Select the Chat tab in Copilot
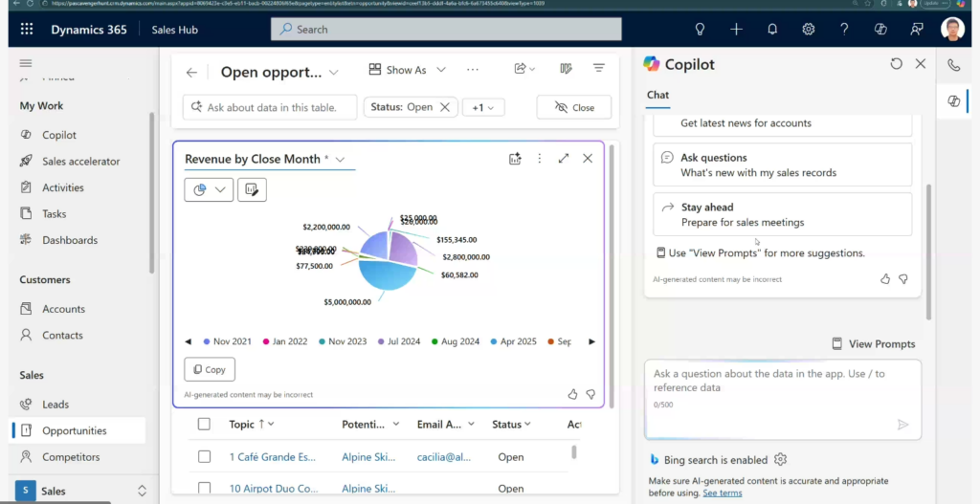980x504 pixels. [657, 95]
